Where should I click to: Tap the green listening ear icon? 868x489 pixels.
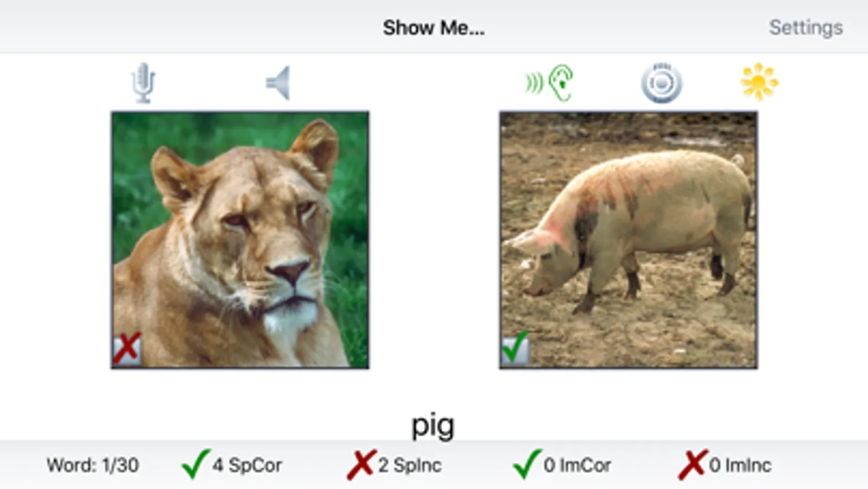coord(549,83)
